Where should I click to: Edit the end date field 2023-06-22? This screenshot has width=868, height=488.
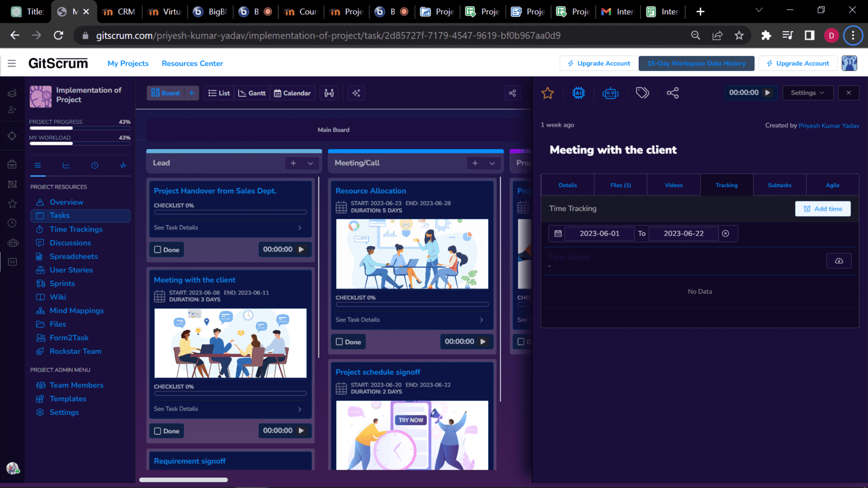[684, 234]
